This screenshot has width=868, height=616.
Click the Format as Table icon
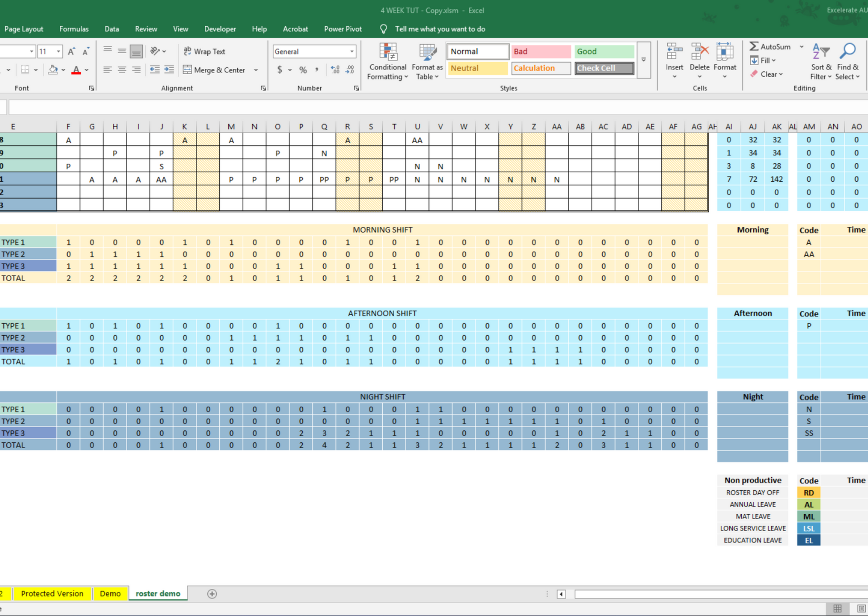click(x=427, y=53)
